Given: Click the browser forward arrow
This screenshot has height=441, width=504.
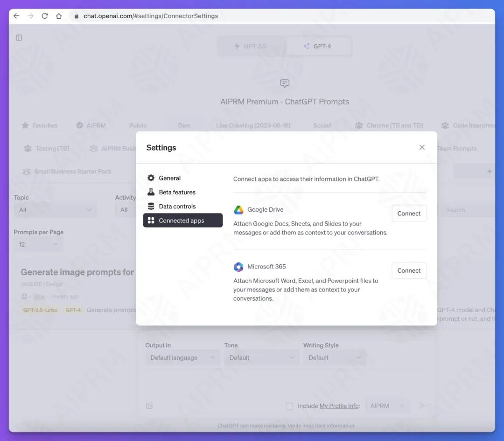Looking at the screenshot, I should click(x=30, y=16).
